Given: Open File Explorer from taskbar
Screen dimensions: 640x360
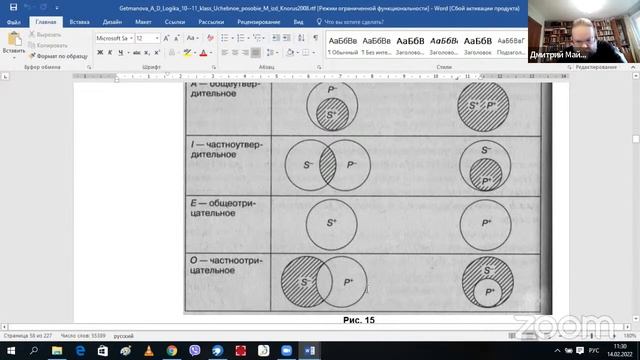Looking at the screenshot, I should 57,351.
